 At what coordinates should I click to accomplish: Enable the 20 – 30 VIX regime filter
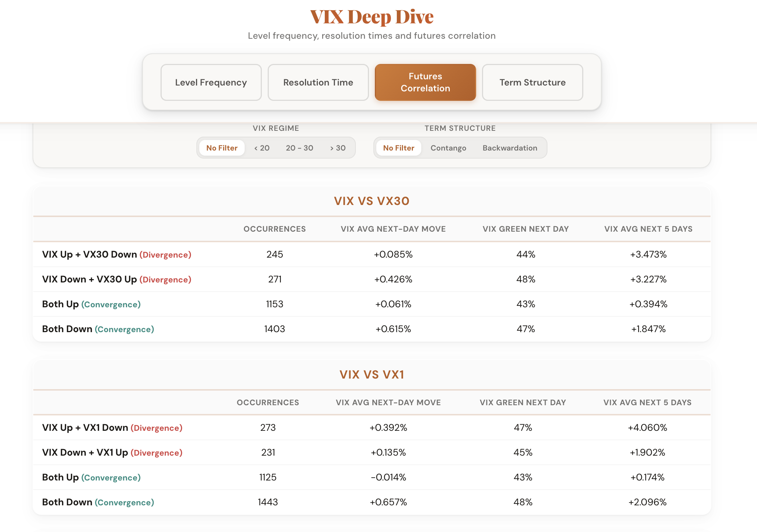[299, 148]
